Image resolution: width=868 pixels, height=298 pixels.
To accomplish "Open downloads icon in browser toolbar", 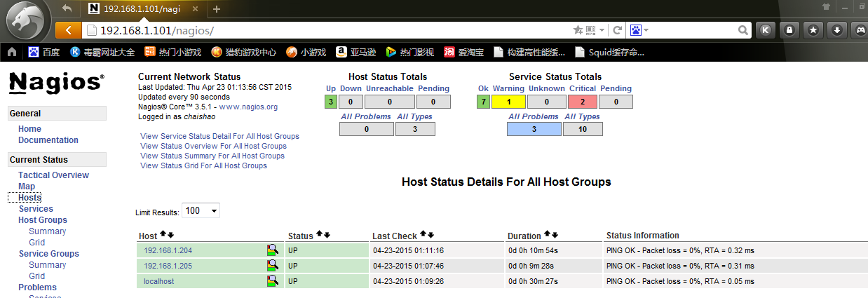I will (x=836, y=30).
